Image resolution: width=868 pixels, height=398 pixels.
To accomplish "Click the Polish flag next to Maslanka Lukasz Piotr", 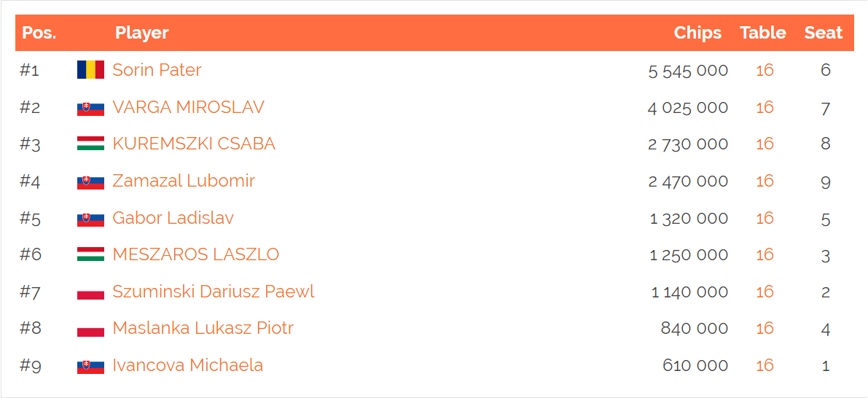I will [91, 330].
